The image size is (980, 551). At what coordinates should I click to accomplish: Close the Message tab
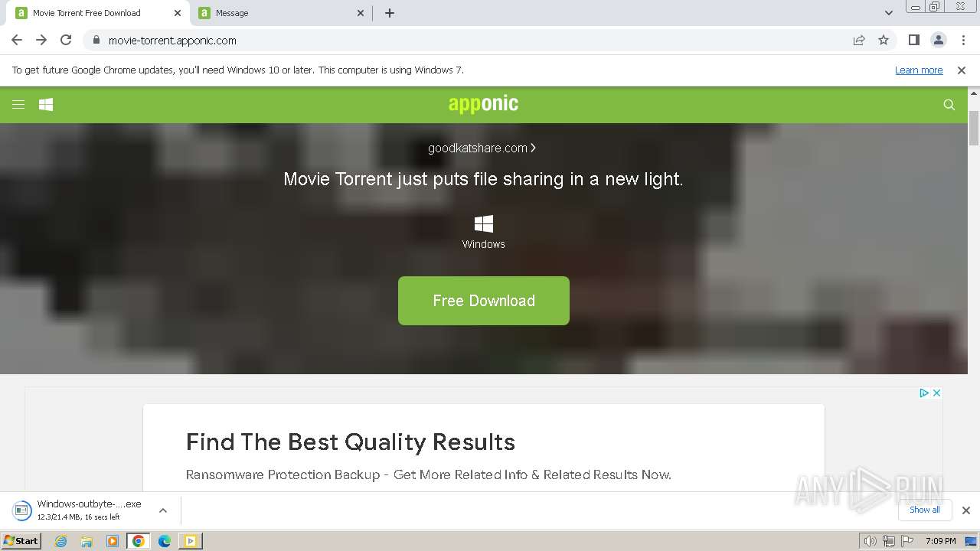tap(361, 13)
